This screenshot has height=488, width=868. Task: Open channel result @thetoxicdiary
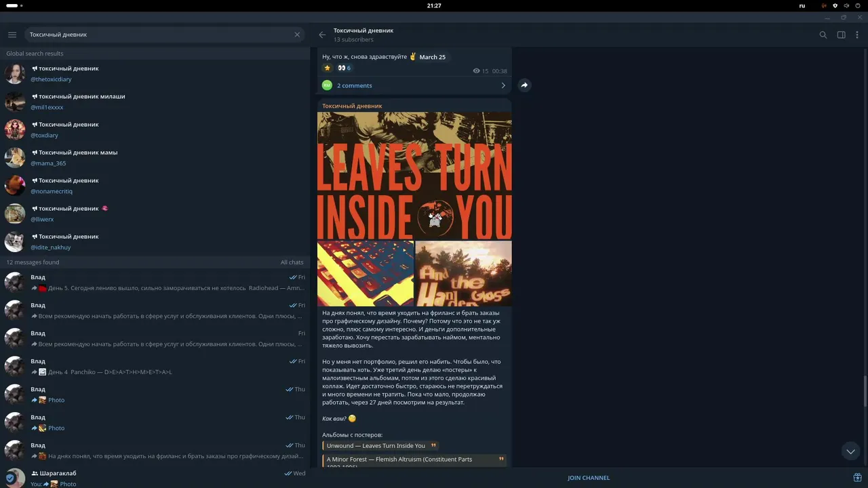coord(155,74)
